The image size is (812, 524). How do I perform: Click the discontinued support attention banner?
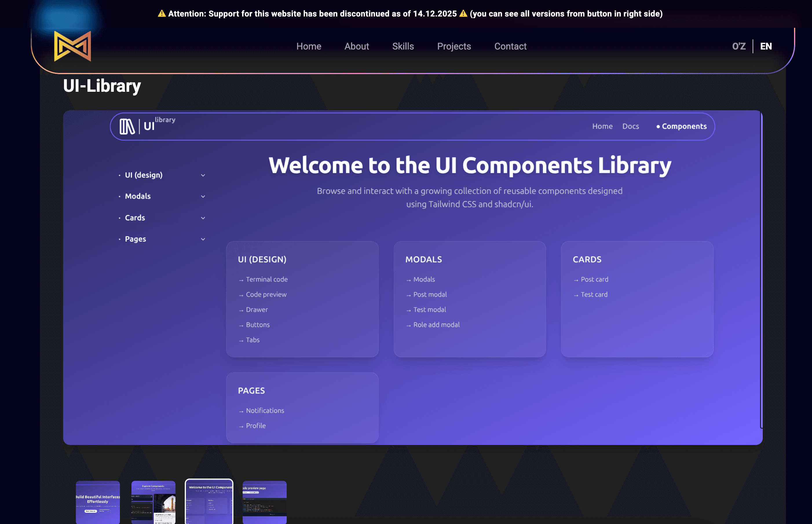click(x=410, y=14)
